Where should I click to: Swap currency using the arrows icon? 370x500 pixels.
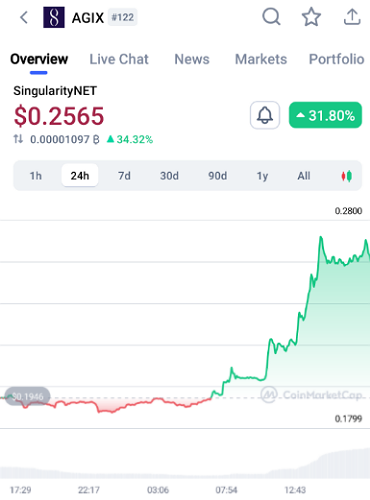18,139
